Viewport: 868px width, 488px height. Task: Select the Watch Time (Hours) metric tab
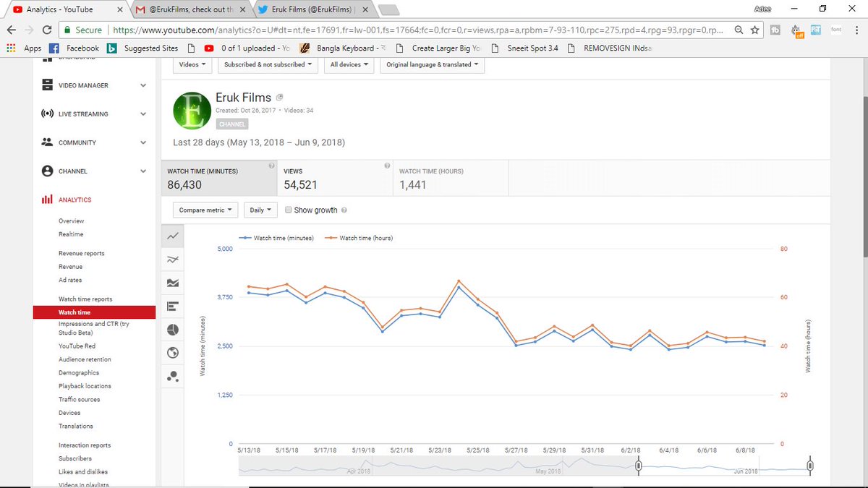point(451,178)
